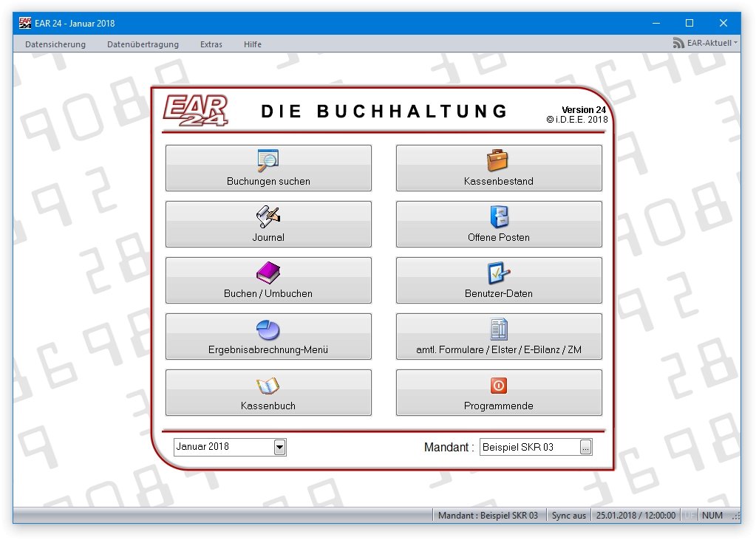Open amtl. Formulare / Elster / E-Bilanz / ZM label
756x540 pixels.
(x=499, y=349)
